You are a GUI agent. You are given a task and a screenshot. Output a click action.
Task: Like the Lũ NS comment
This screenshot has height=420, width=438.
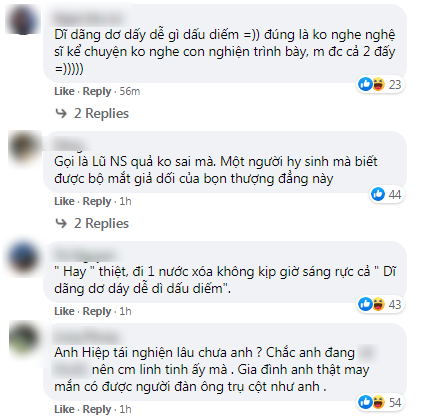point(64,201)
